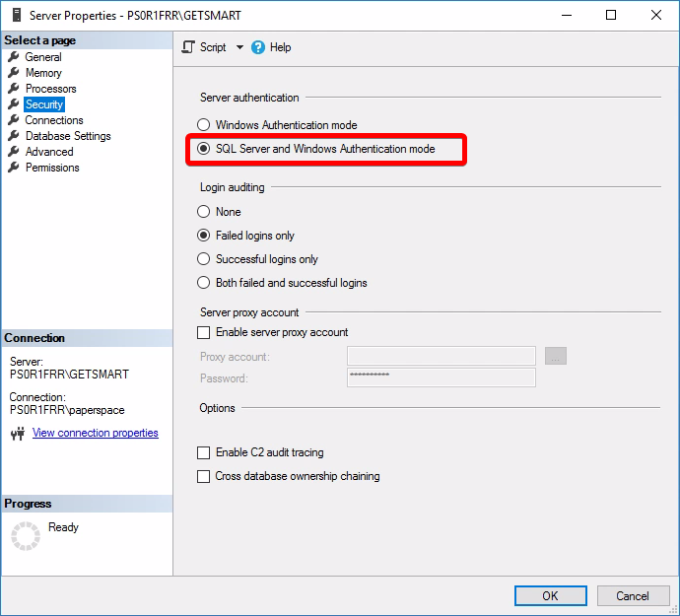Open View connection properties link
Screen dimensions: 680x616
(95, 433)
